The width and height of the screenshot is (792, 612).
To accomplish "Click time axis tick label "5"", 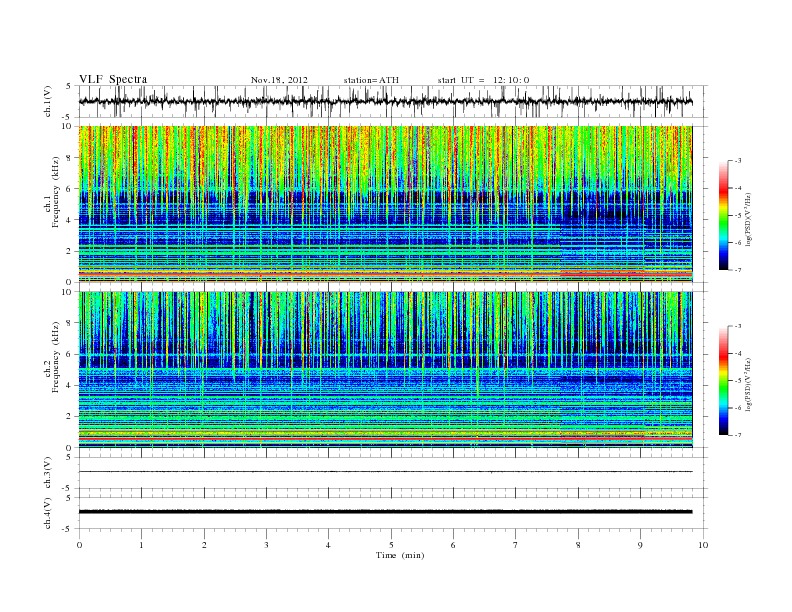I will pyautogui.click(x=391, y=545).
